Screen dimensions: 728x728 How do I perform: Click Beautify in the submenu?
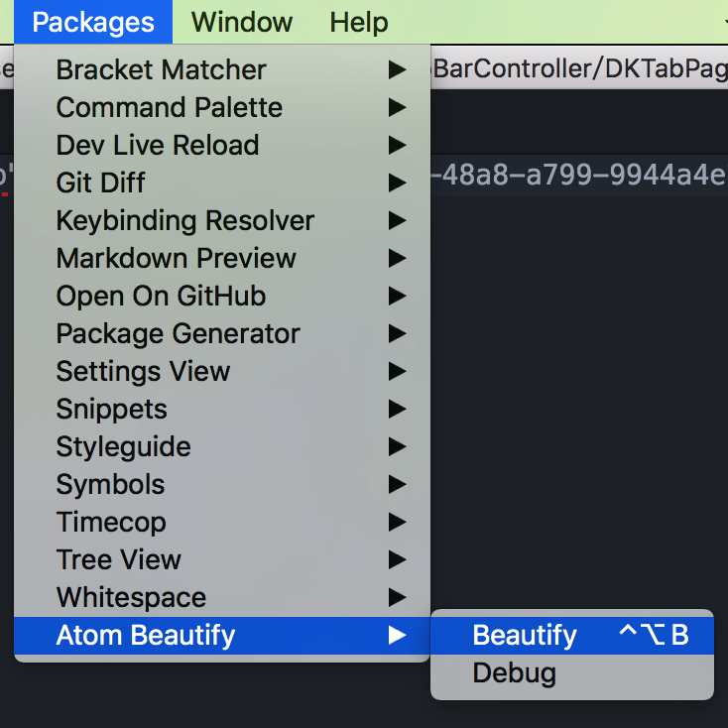tap(572, 635)
